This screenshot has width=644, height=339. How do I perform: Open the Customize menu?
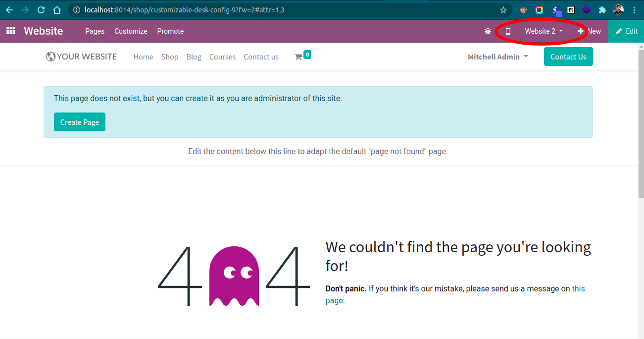pos(131,31)
